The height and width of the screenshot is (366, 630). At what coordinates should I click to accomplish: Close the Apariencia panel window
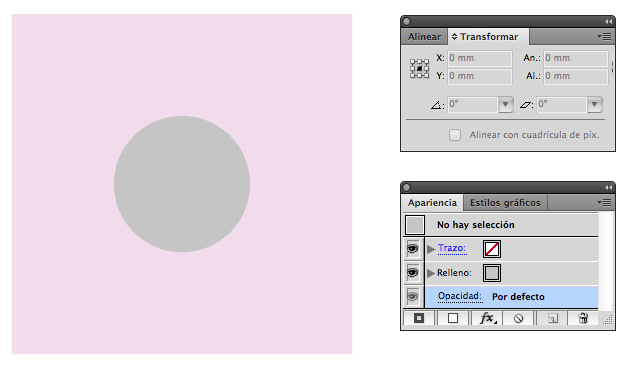[407, 188]
